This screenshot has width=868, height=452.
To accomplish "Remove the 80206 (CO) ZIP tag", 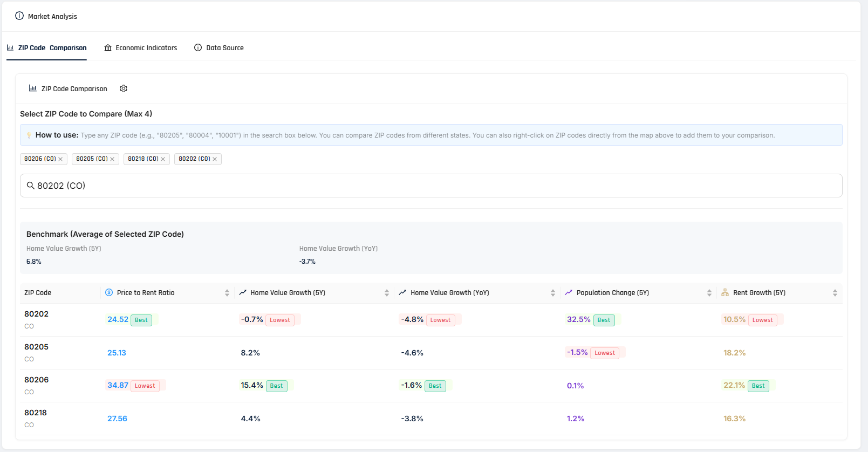I will (x=60, y=159).
